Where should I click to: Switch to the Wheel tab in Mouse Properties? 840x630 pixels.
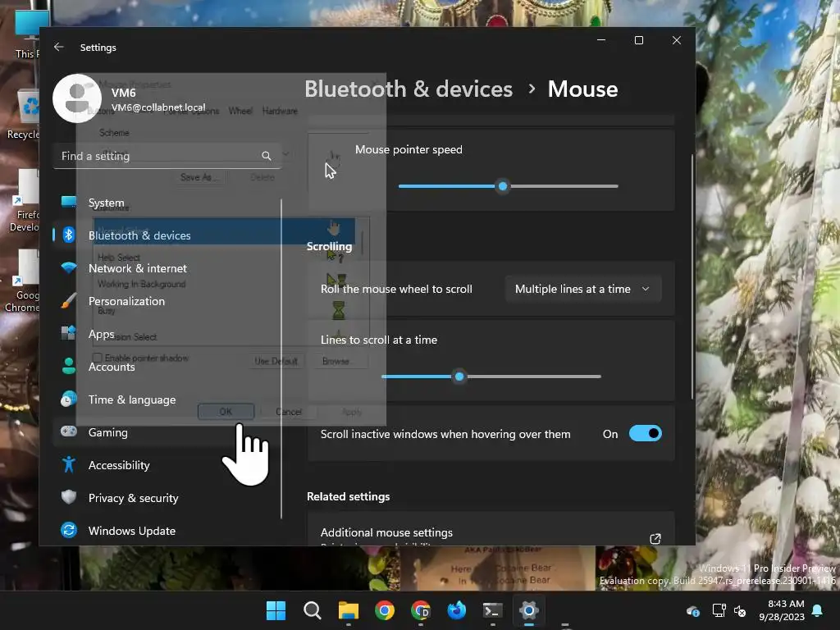tap(240, 111)
